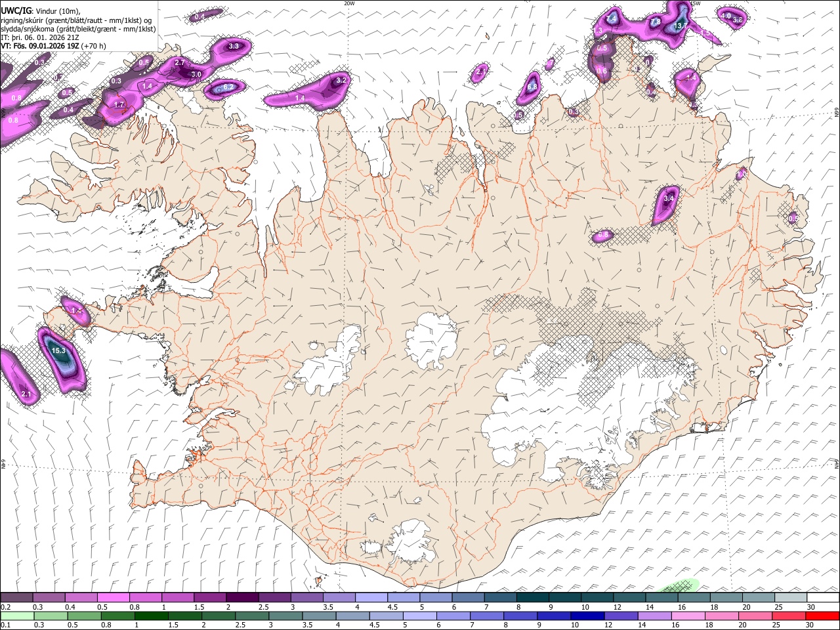Screen dimensions: 840x630
Task: Click the 3.3 precipitation value label
Action: [234, 46]
